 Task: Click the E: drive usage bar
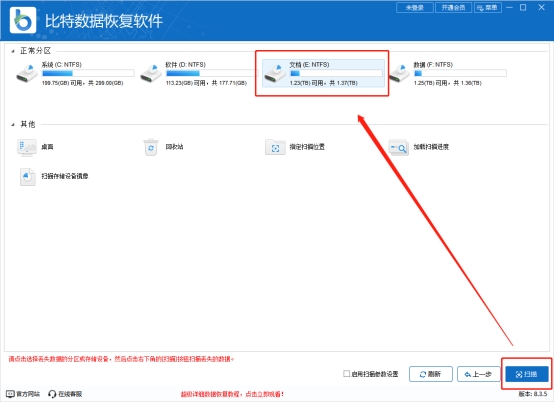pyautogui.click(x=336, y=73)
